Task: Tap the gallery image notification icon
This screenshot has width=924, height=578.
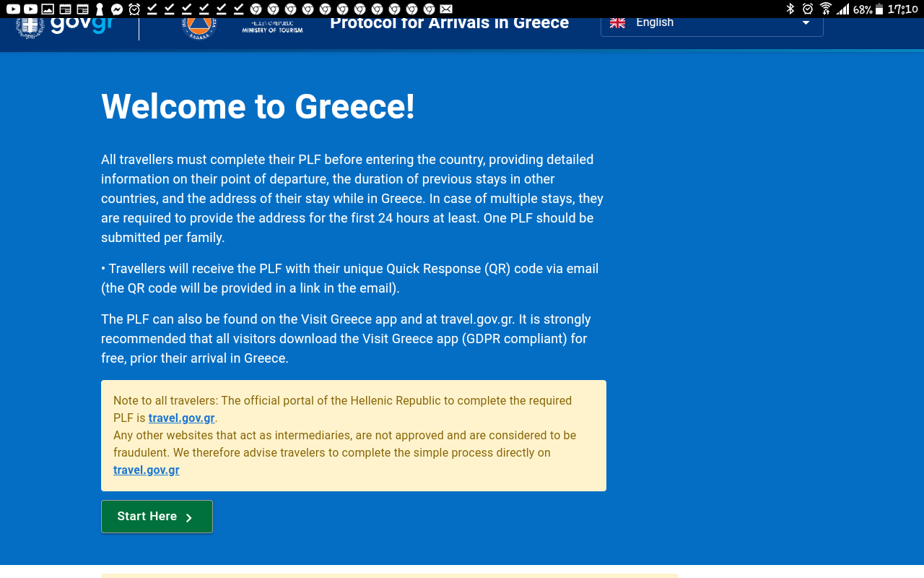Action: tap(48, 9)
